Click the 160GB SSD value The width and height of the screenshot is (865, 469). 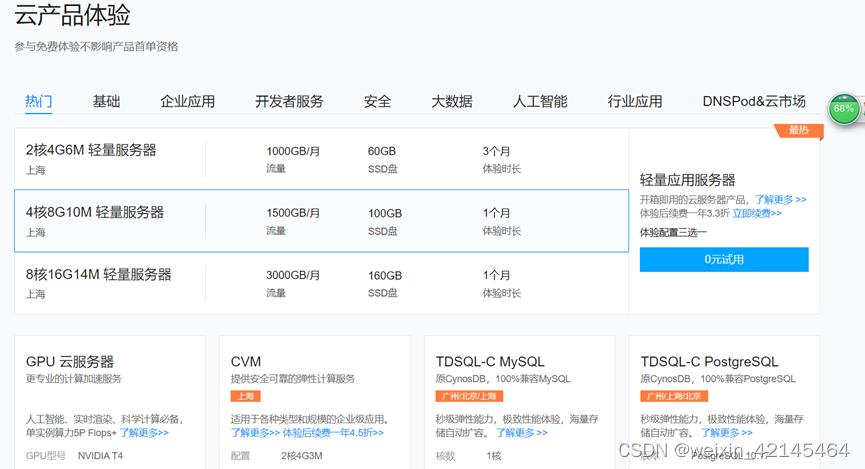pos(385,276)
